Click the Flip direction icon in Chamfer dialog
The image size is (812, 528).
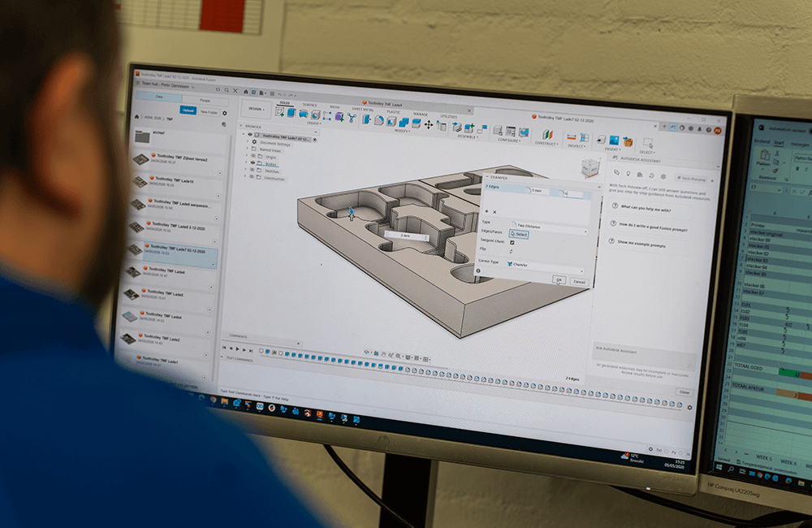click(x=511, y=251)
